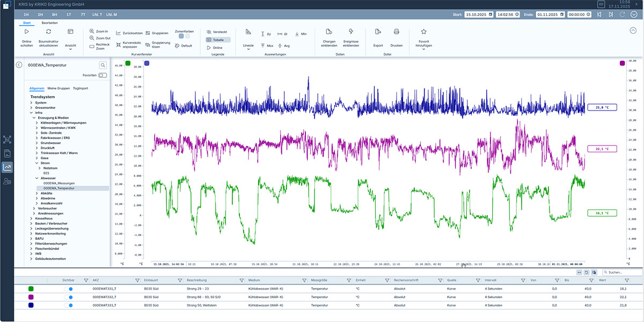Open the Ansicht dropdown
The height and width of the screenshot is (322, 644).
coord(70,46)
